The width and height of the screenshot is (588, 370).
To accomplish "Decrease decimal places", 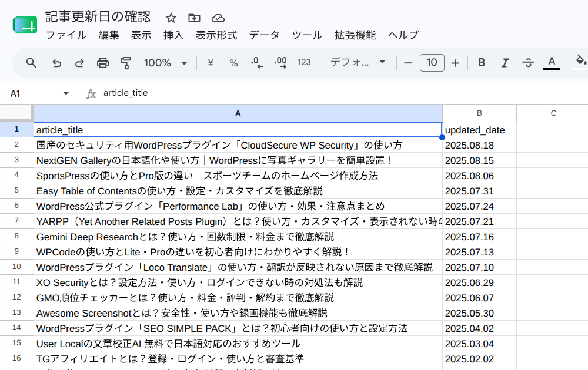I will 257,63.
